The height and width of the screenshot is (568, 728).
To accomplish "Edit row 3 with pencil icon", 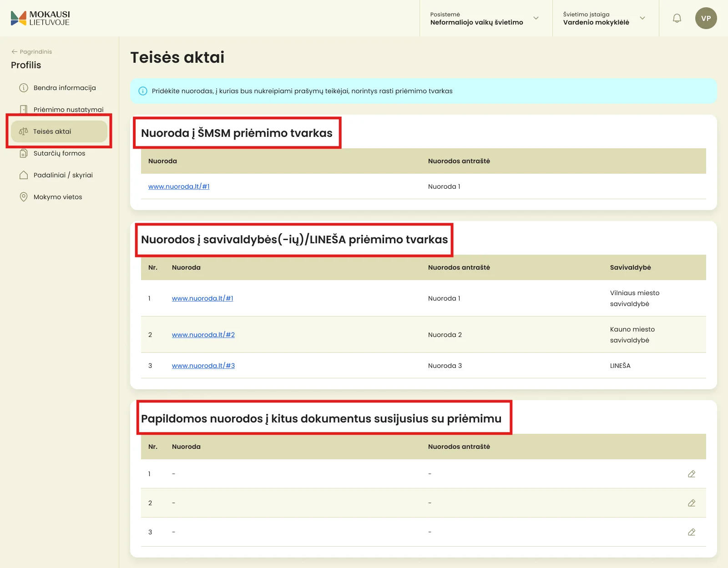I will (692, 532).
